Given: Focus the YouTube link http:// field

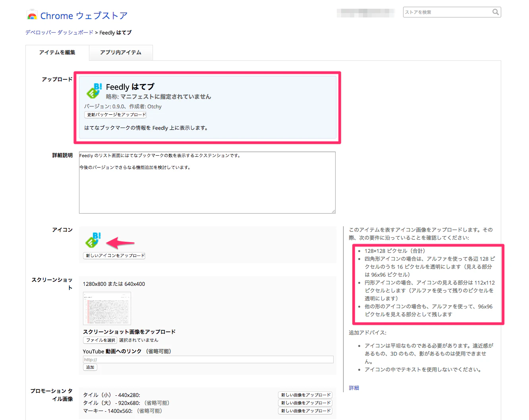Looking at the screenshot, I should [208, 360].
